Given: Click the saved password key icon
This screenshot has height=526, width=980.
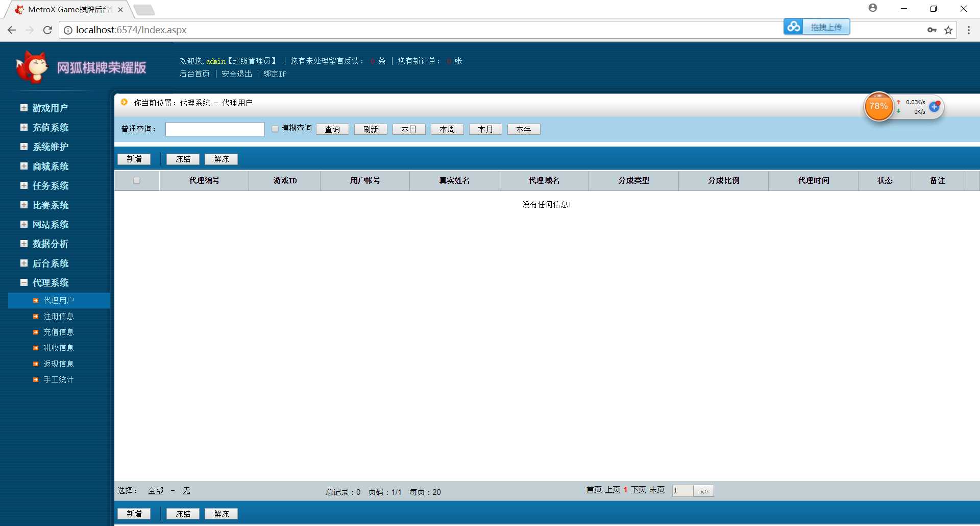Looking at the screenshot, I should tap(932, 30).
